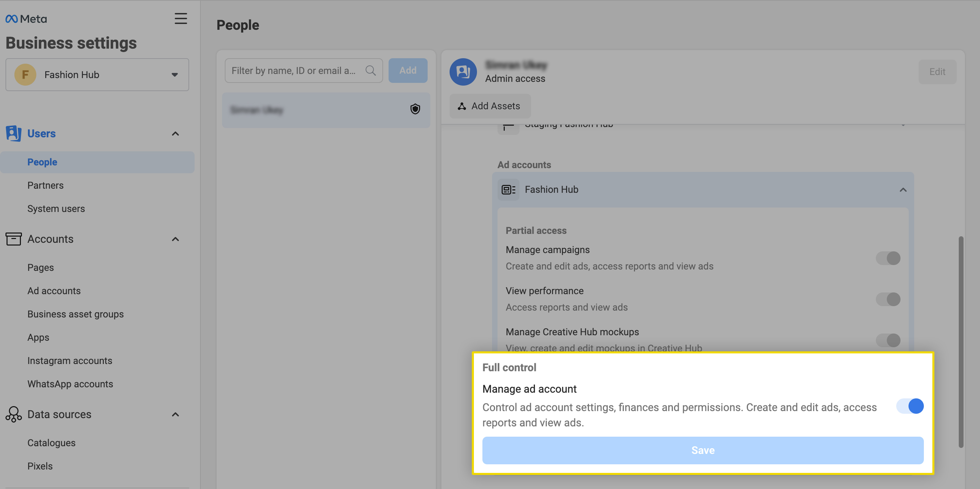Open Catalogues under Data sources
Image resolution: width=980 pixels, height=489 pixels.
[x=51, y=443]
